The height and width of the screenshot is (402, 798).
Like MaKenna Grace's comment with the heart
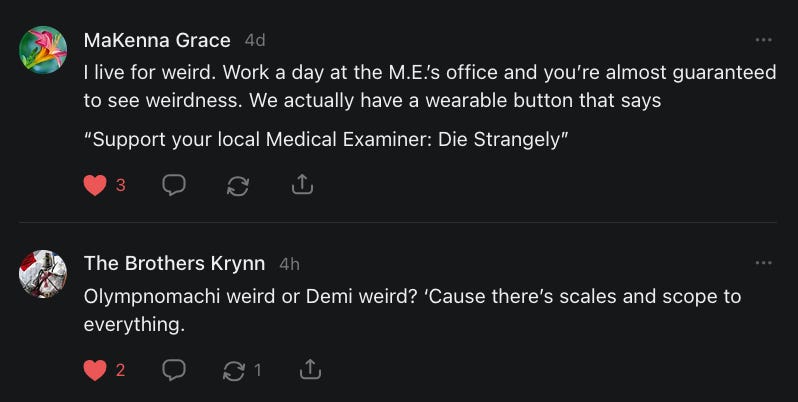tap(95, 185)
